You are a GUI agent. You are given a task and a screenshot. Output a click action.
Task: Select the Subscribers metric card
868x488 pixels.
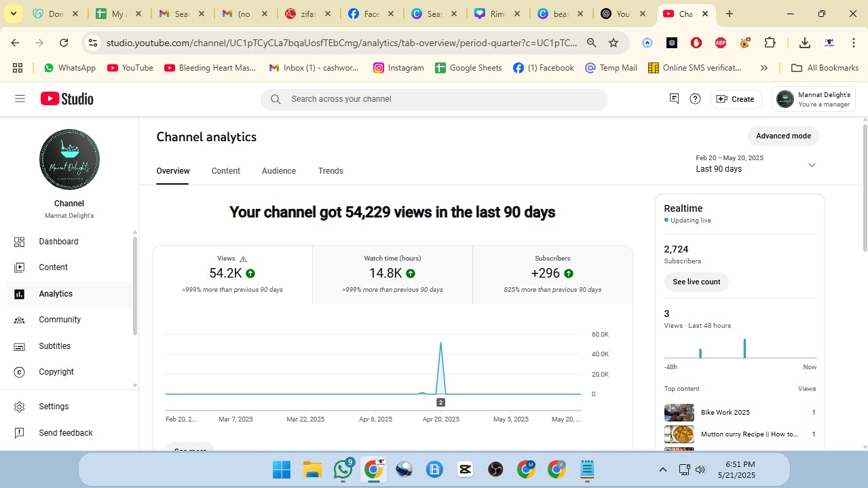pyautogui.click(x=552, y=274)
